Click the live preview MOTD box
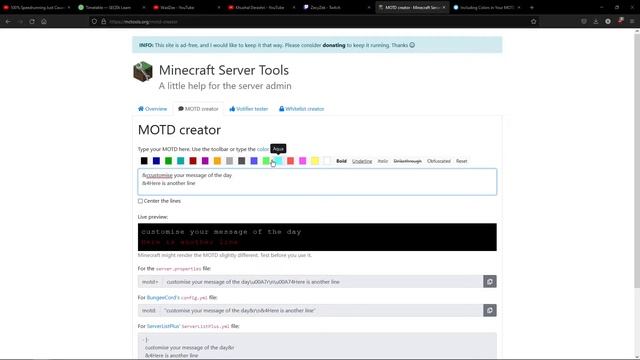 pyautogui.click(x=317, y=237)
